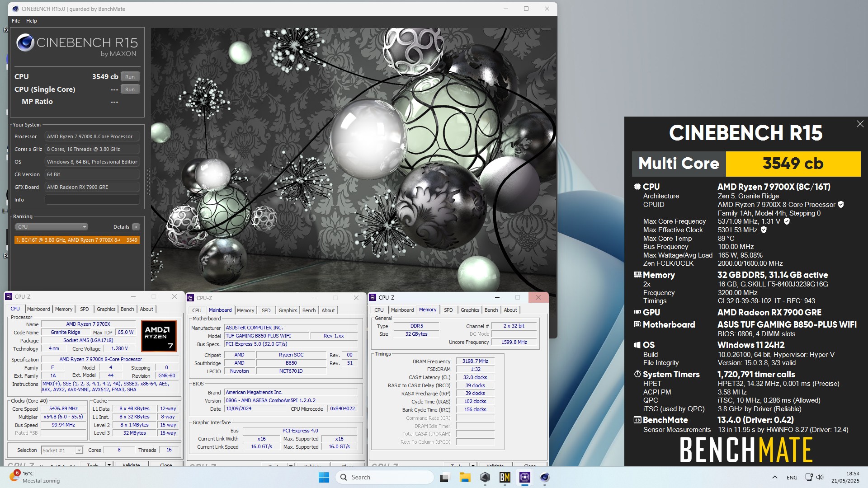868x488 pixels.
Task: Switch to the CPU tab in the CPU-Z Memory window
Action: [379, 310]
